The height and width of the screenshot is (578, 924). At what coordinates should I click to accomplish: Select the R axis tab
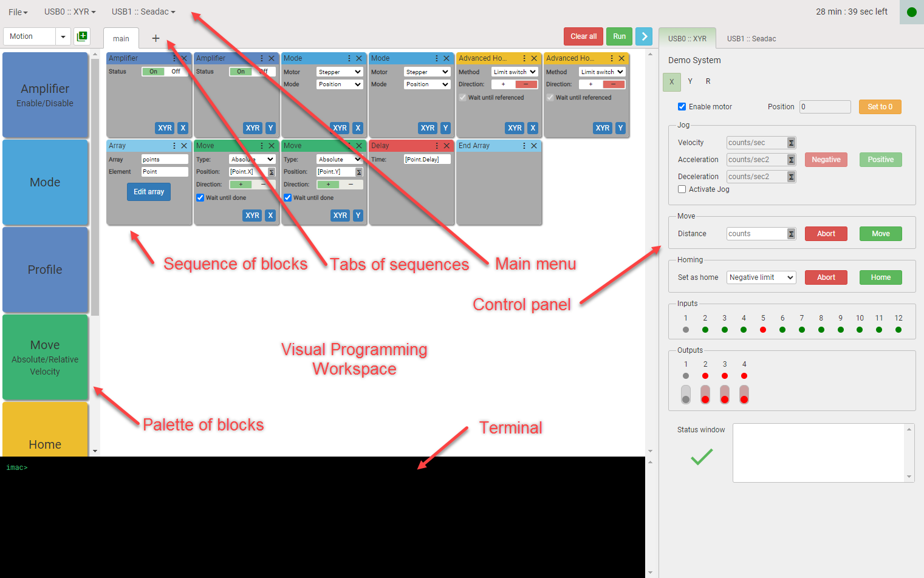[708, 81]
